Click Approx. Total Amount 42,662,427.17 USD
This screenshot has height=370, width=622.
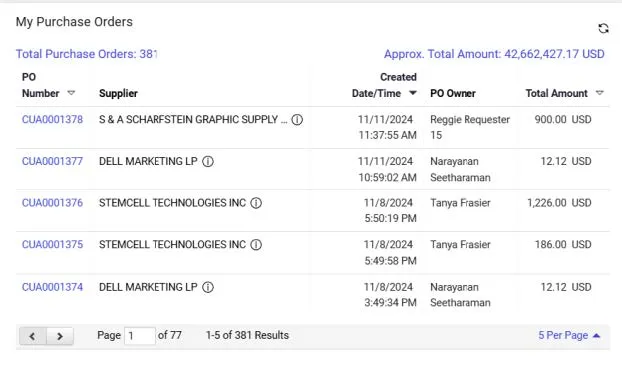tap(494, 54)
